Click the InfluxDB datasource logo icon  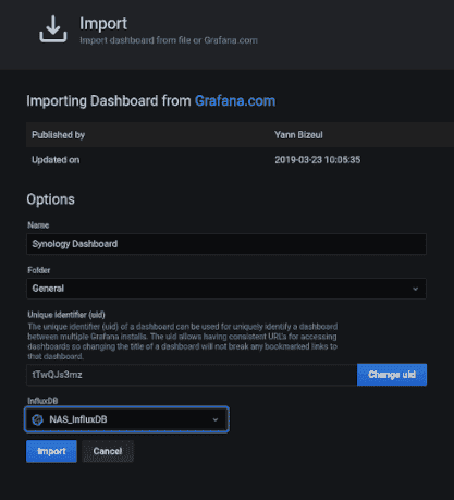[37, 420]
